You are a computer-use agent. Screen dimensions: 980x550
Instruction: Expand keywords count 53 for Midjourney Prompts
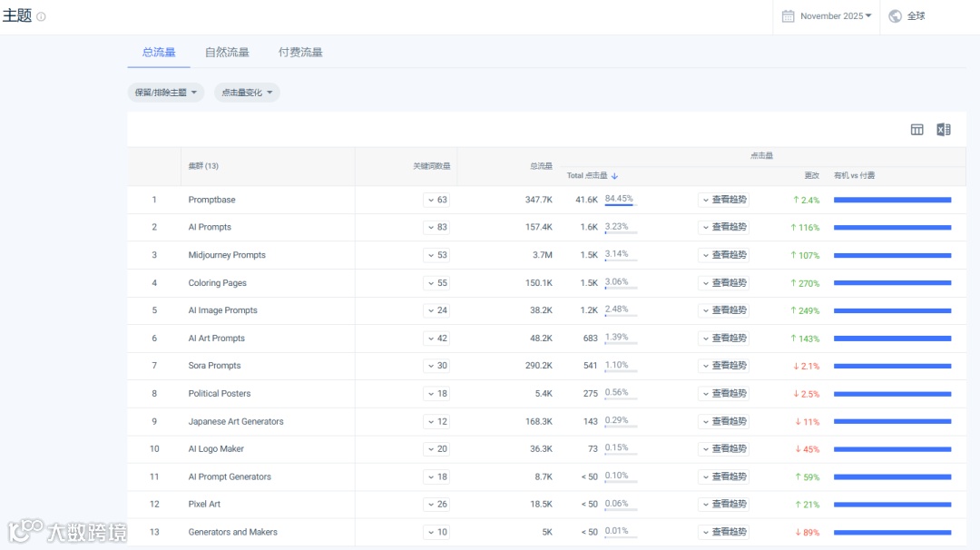[x=436, y=255]
